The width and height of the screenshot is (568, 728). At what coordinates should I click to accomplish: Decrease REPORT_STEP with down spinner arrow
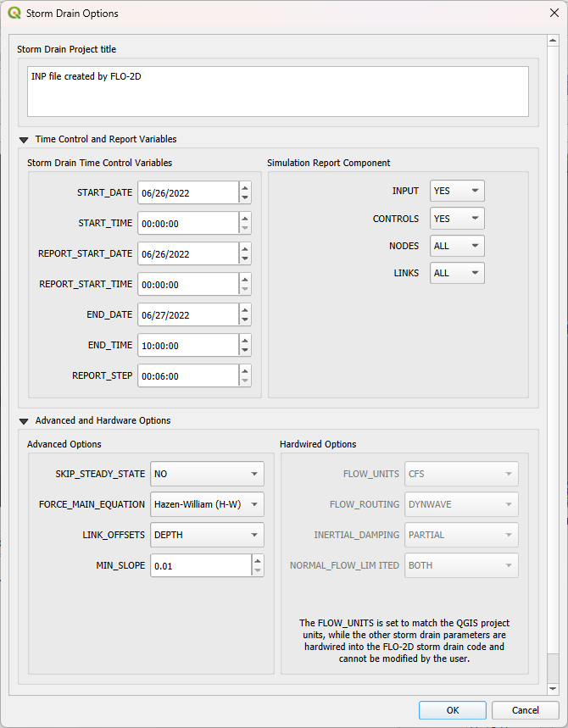[x=245, y=381]
